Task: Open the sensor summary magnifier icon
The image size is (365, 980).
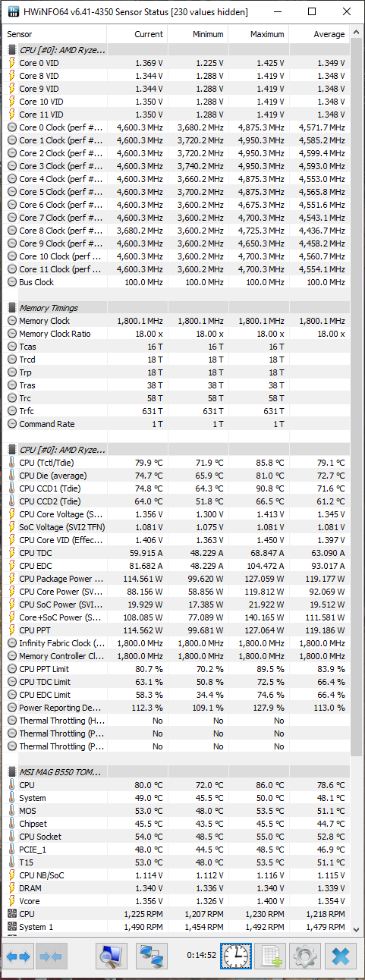Action: click(x=112, y=956)
